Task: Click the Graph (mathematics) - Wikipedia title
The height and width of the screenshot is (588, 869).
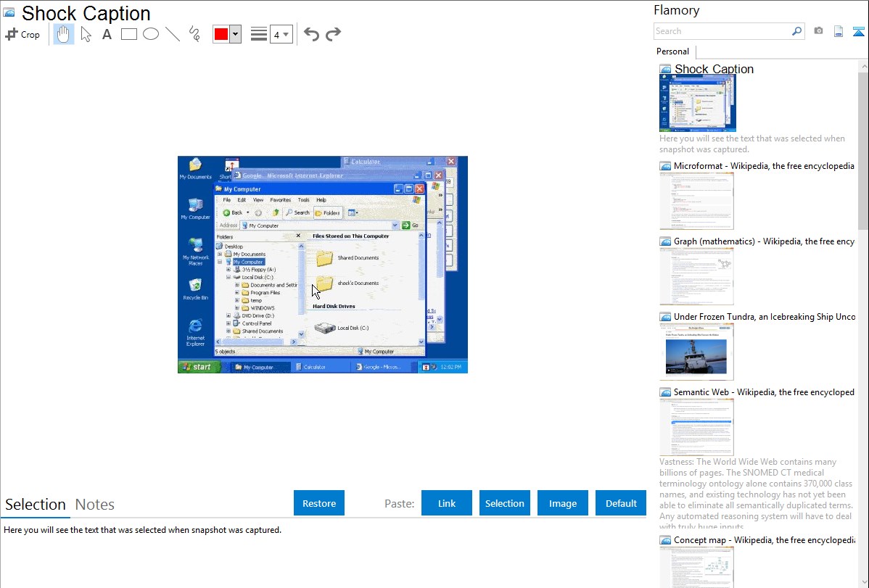Action: (764, 241)
